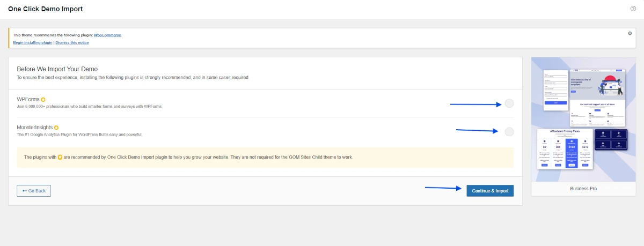Image resolution: width=644 pixels, height=246 pixels.
Task: Click the MonsterInsights plugin name
Action: [34, 128]
